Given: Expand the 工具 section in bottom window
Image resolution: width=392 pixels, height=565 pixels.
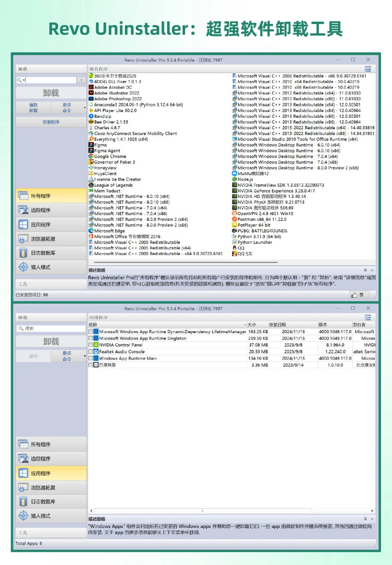Looking at the screenshot, I should click(51, 533).
